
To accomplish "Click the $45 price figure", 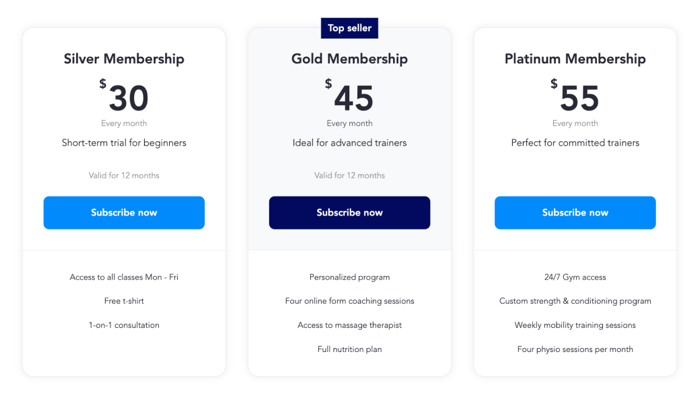I will [350, 96].
